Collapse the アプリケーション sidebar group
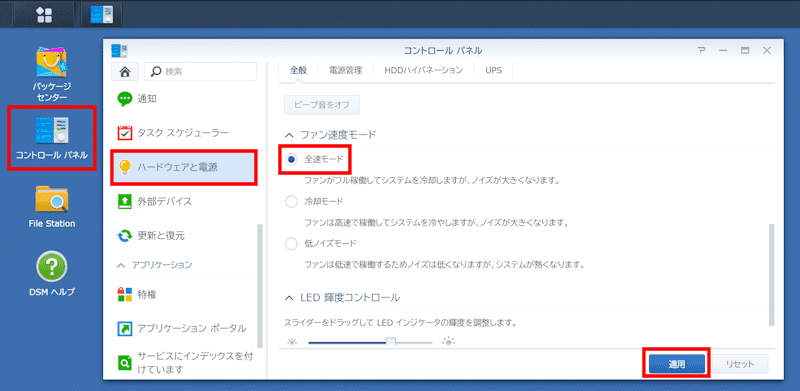 click(121, 265)
